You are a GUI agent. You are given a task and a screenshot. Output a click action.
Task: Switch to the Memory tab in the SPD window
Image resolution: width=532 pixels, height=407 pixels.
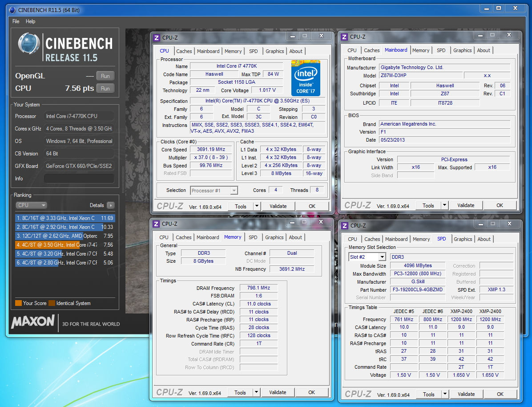tap(421, 239)
